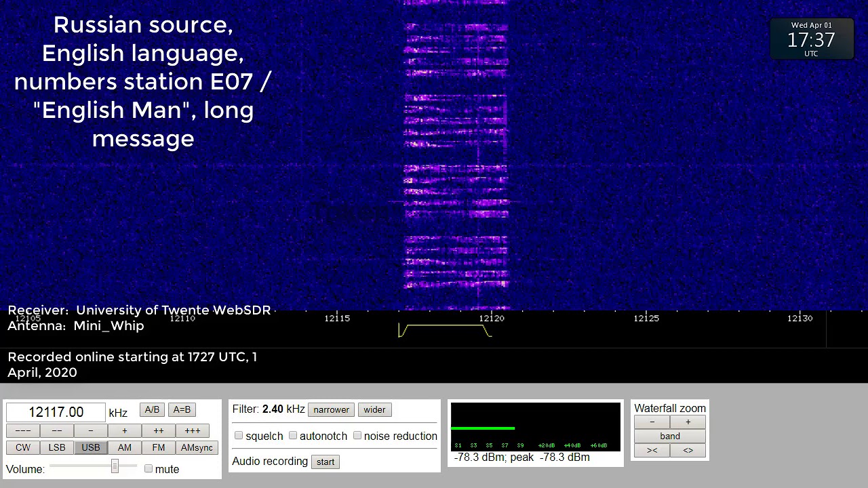Enable the noise reduction checkbox
This screenshot has width=868, height=488.
[x=357, y=435]
